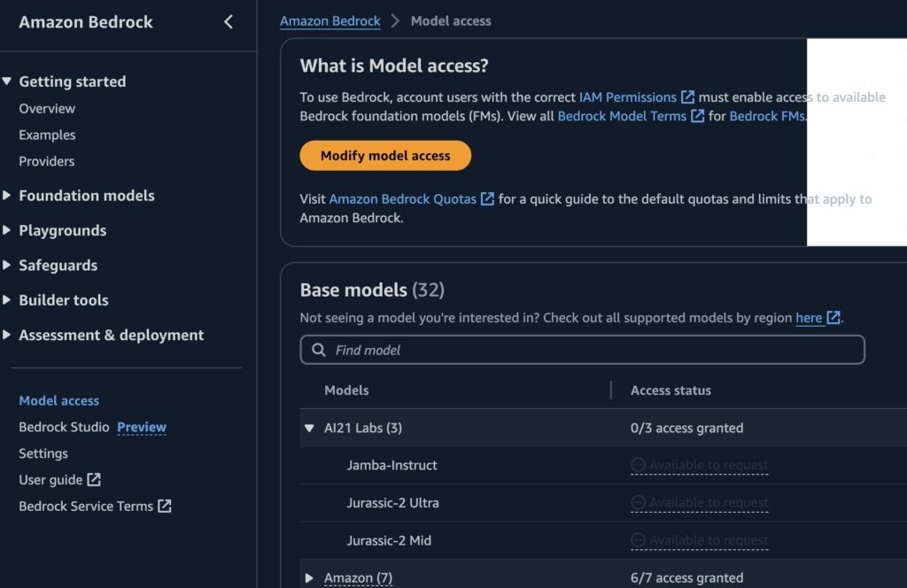Click the external link icon beside Amazon Bedrock Quotas

488,199
